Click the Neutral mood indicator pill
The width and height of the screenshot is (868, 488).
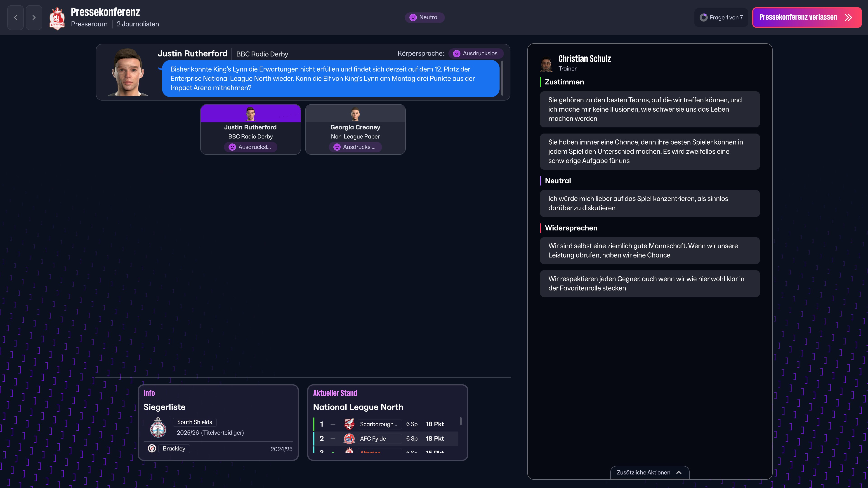point(424,18)
